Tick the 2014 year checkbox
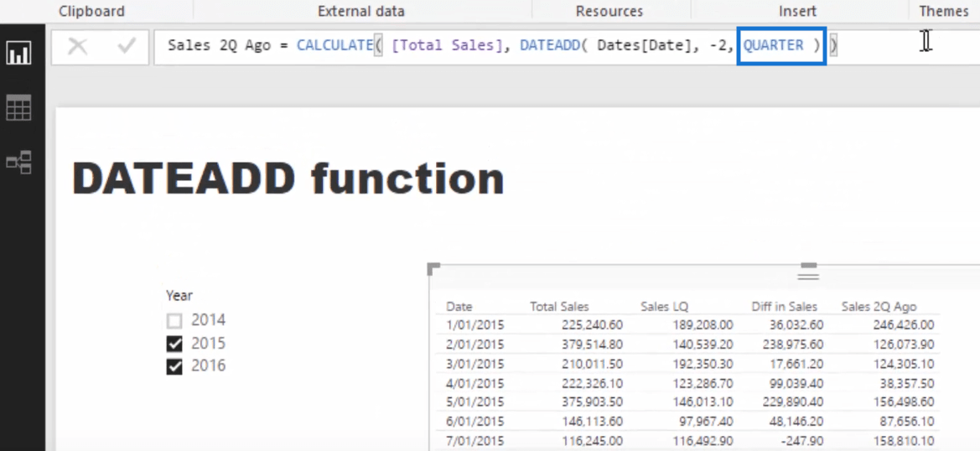 (174, 321)
